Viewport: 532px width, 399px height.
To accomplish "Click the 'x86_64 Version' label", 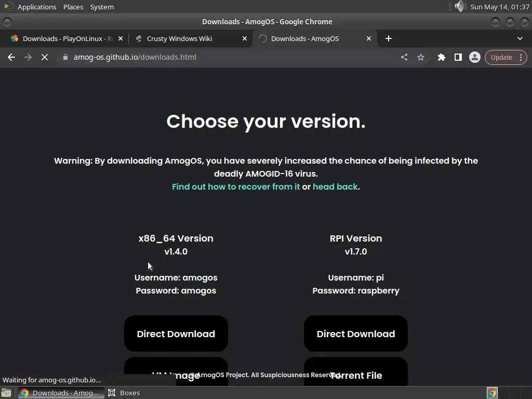I will [176, 238].
